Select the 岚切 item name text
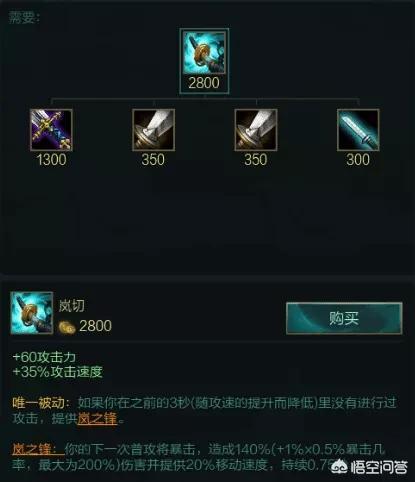415x482 pixels. [x=72, y=306]
